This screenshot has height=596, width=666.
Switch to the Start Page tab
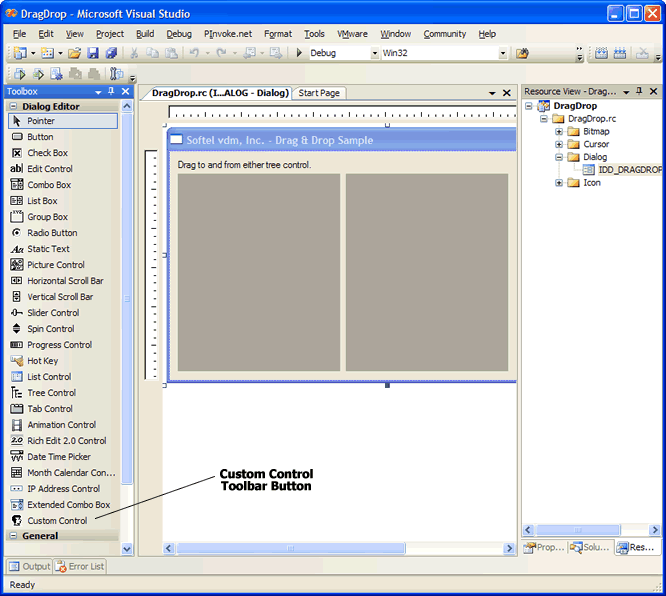(319, 93)
